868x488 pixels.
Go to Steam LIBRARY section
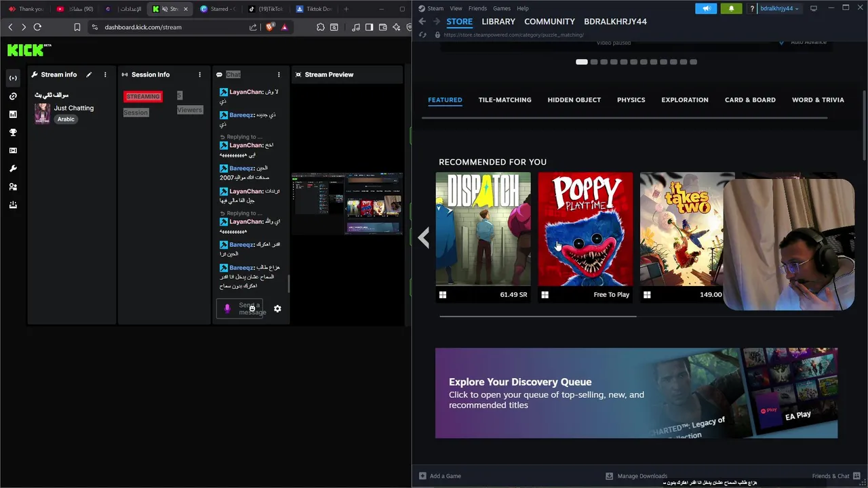click(x=498, y=22)
